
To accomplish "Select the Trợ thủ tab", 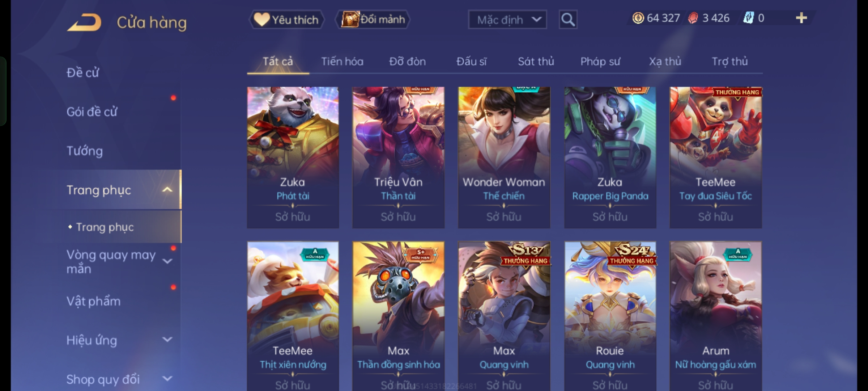I will [x=730, y=62].
